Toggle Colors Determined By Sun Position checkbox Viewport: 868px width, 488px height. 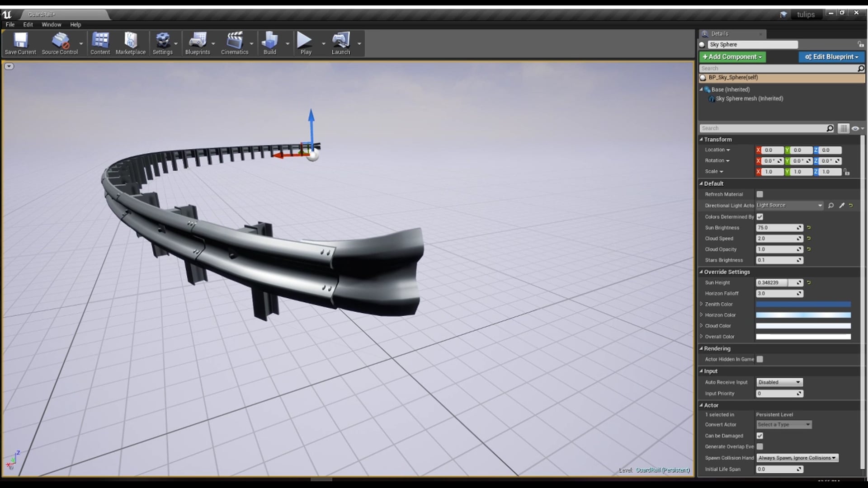[760, 217]
